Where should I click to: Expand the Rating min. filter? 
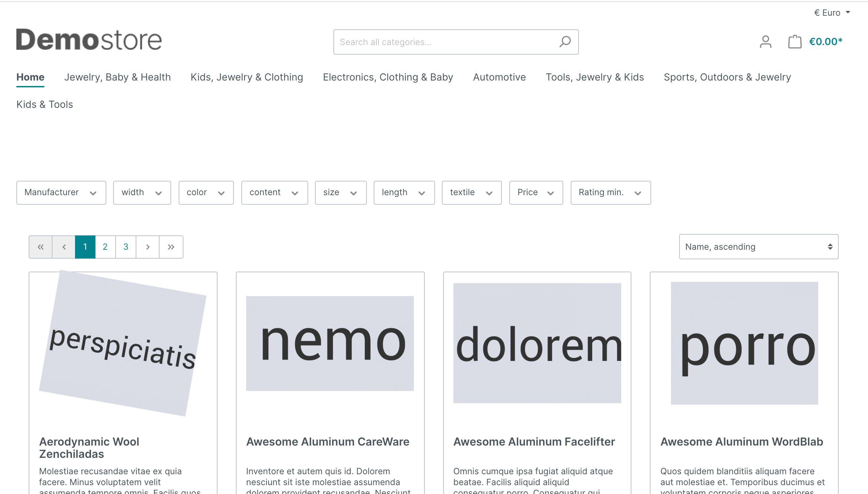coord(610,193)
